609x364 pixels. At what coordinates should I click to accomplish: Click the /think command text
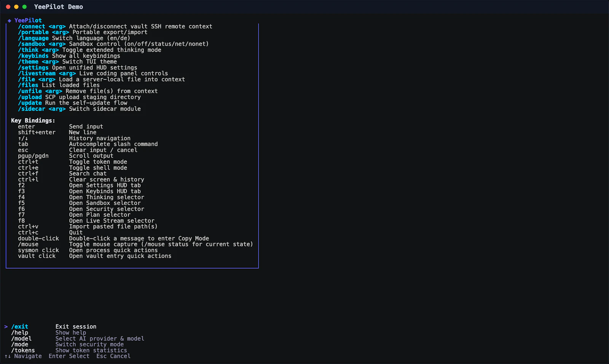[x=28, y=50]
